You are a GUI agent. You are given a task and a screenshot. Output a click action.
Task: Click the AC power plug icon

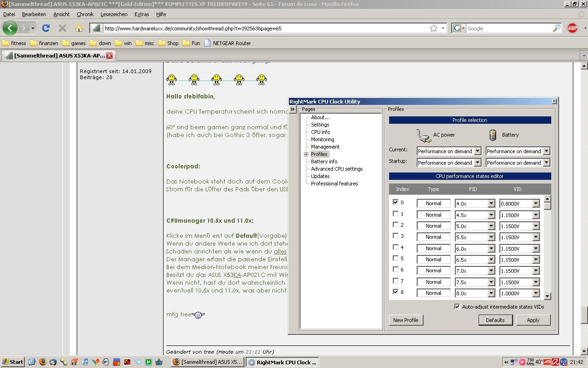[x=424, y=135]
